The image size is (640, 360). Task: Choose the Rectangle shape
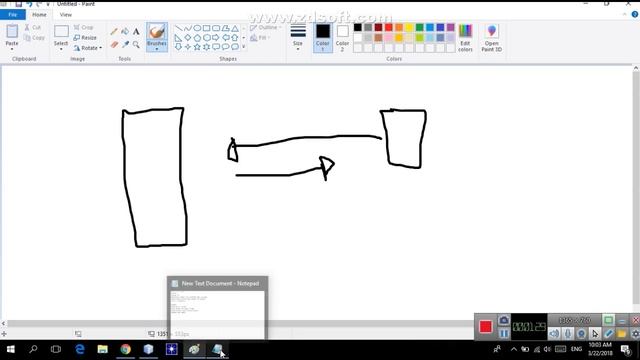tap(207, 28)
